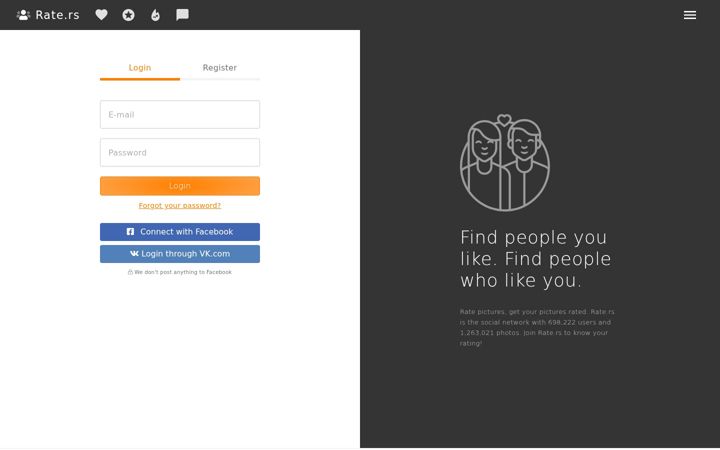Click the Find people you like headline
Image resolution: width=720 pixels, height=450 pixels.
click(x=535, y=259)
